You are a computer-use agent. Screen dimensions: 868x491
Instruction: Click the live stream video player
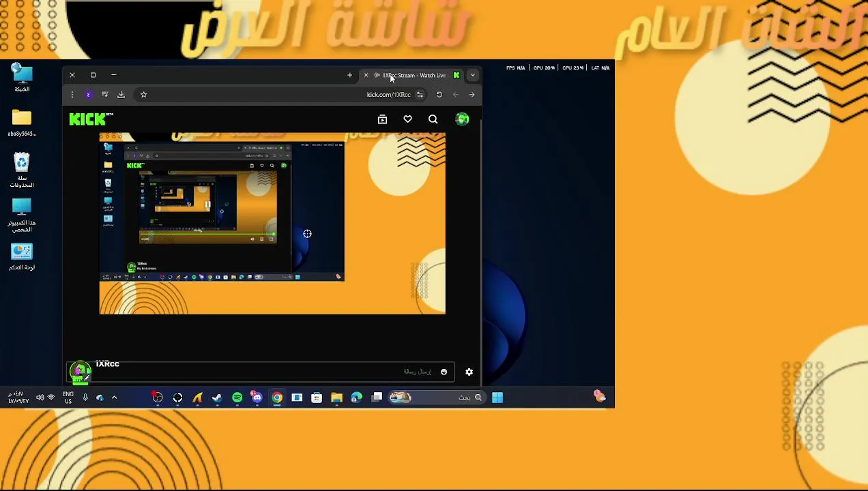(x=272, y=224)
